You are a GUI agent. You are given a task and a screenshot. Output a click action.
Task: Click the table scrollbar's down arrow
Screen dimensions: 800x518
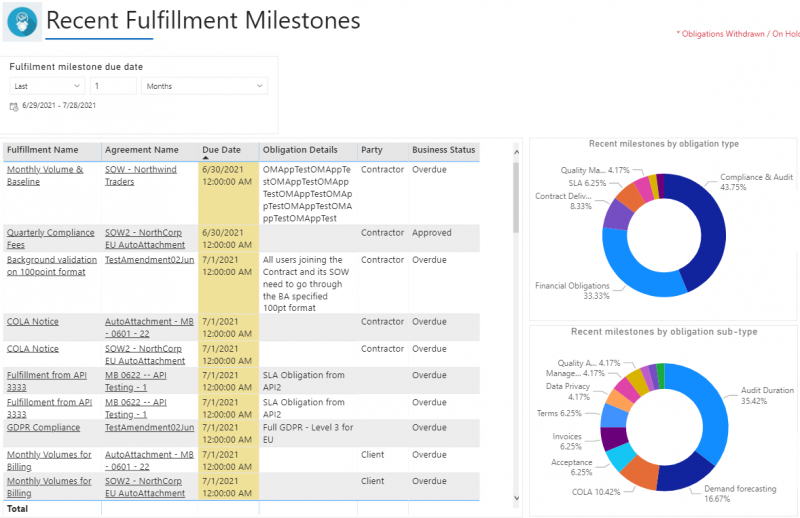click(x=517, y=497)
